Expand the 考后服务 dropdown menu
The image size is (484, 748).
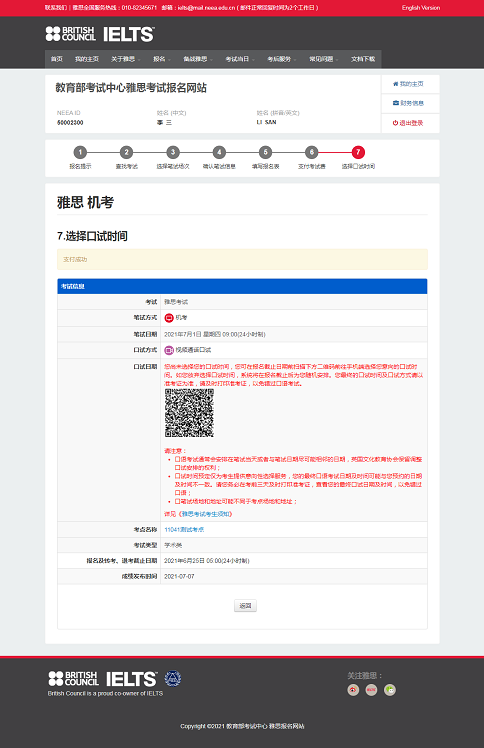[x=282, y=59]
